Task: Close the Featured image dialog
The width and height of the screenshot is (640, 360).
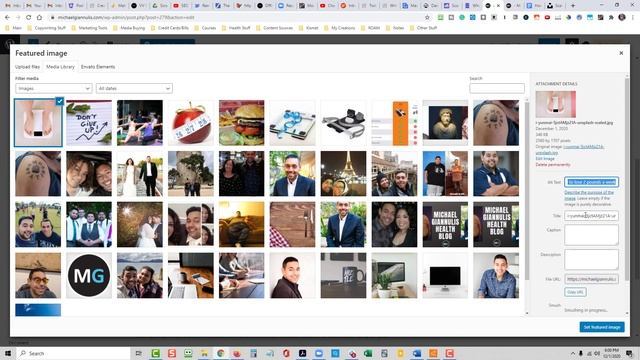Action: [621, 53]
